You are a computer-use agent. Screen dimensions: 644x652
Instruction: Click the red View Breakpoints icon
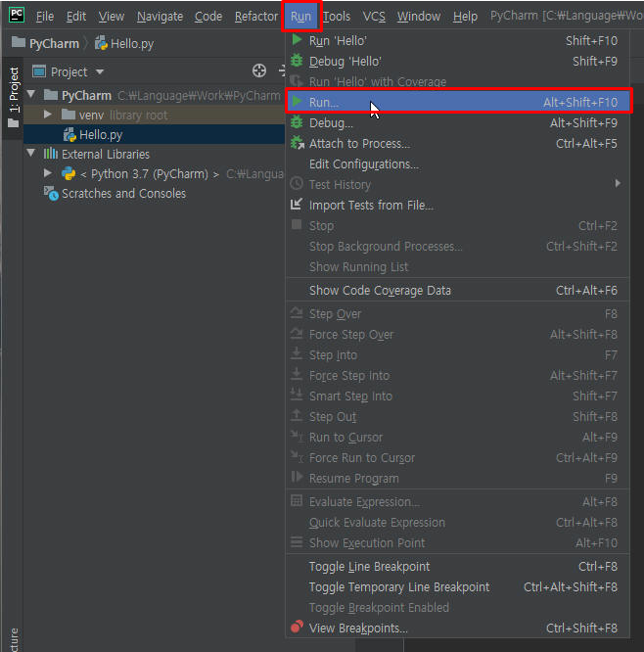[x=297, y=627]
